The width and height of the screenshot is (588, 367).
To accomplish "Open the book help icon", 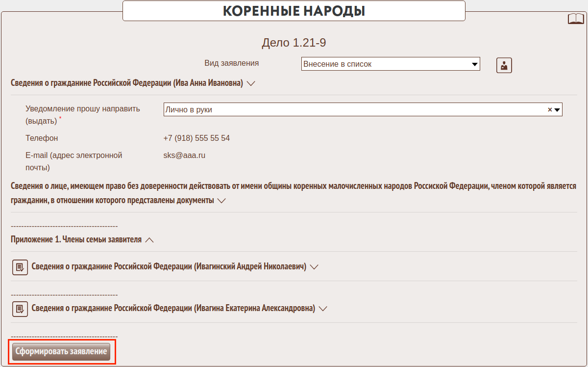I will (576, 19).
